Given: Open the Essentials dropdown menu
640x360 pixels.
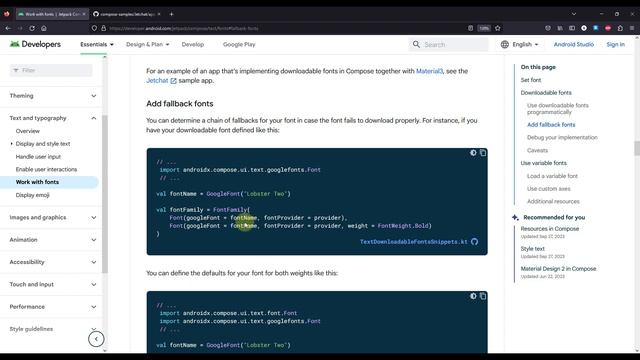Looking at the screenshot, I should pyautogui.click(x=97, y=44).
